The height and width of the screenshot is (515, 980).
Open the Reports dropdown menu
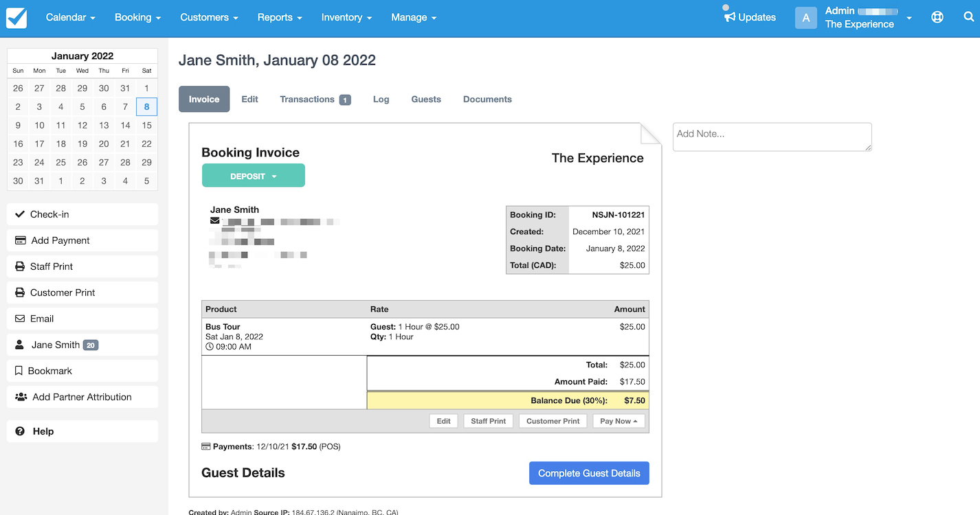(x=280, y=18)
